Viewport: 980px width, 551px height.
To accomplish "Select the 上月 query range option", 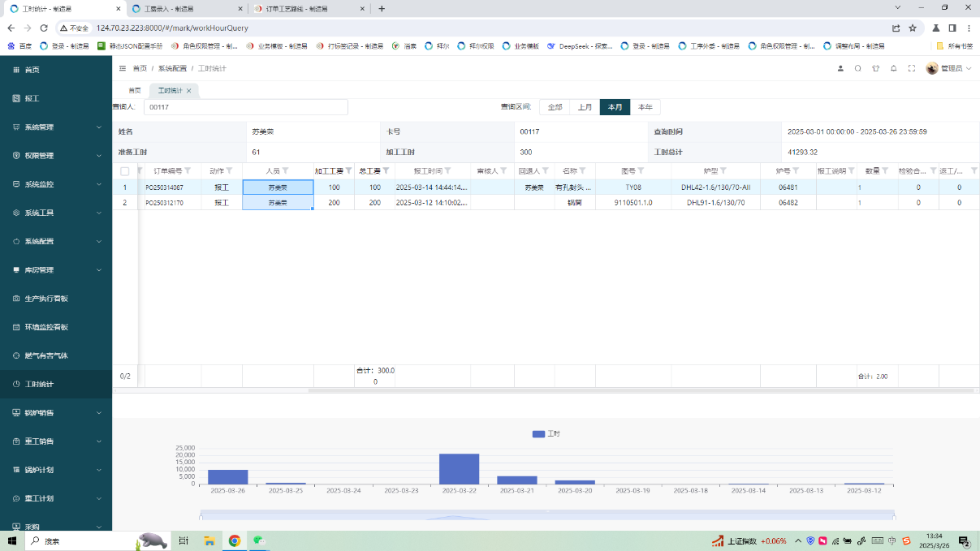I will 585,107.
